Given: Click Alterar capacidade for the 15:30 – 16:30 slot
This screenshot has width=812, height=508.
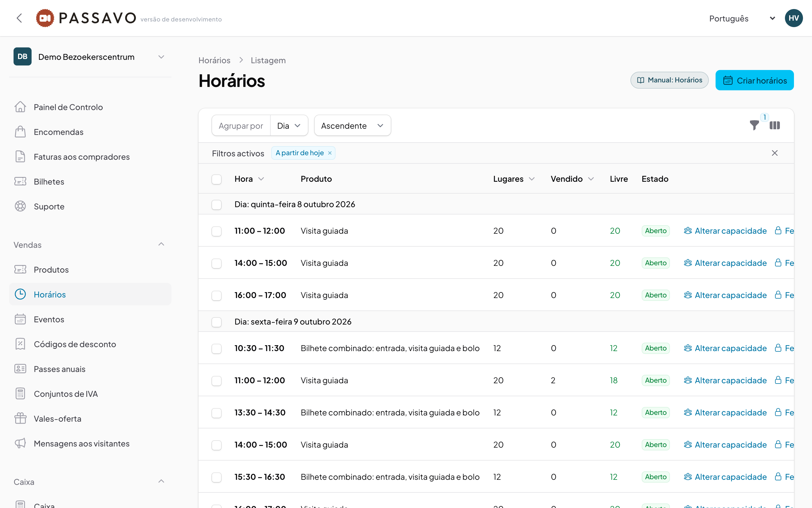Looking at the screenshot, I should coord(725,477).
